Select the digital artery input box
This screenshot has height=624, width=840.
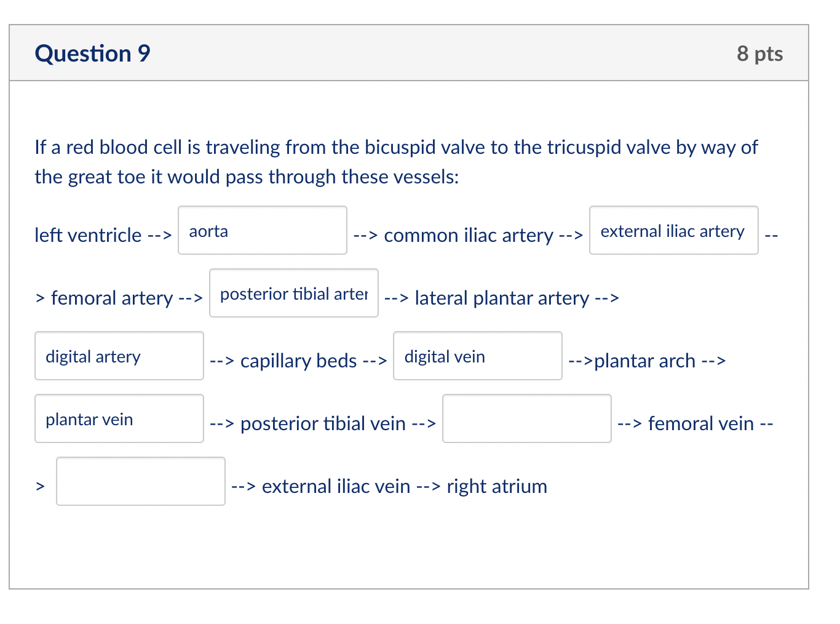119,356
